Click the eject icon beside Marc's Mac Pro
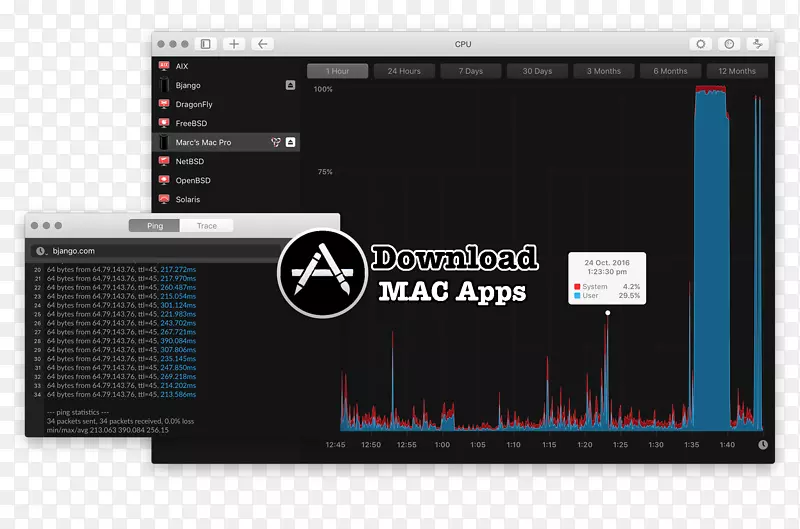800x529 pixels. click(290, 143)
